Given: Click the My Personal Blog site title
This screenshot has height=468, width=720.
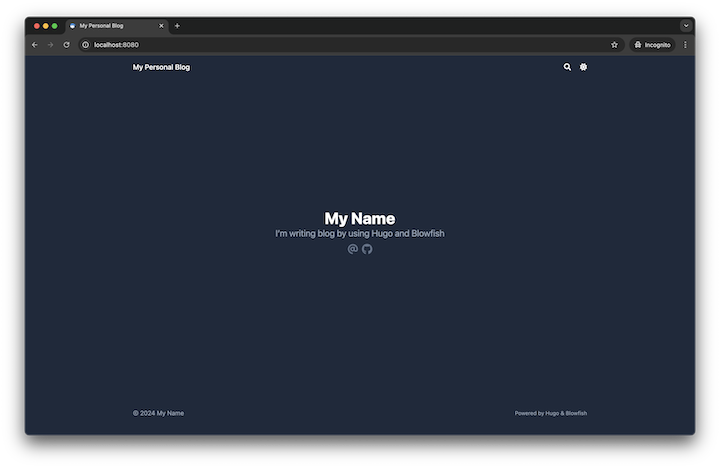Looking at the screenshot, I should [161, 67].
